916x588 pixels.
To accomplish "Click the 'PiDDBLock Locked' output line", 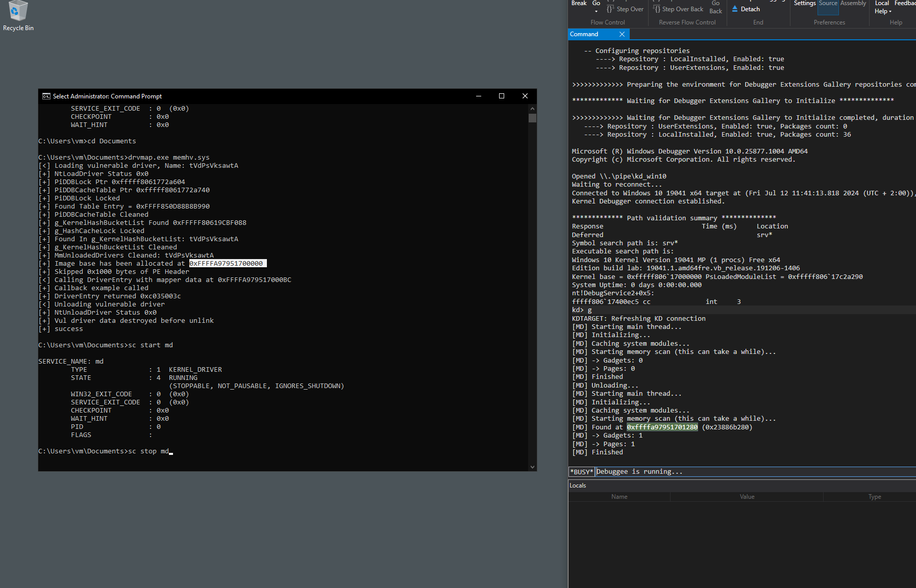I will click(x=79, y=198).
